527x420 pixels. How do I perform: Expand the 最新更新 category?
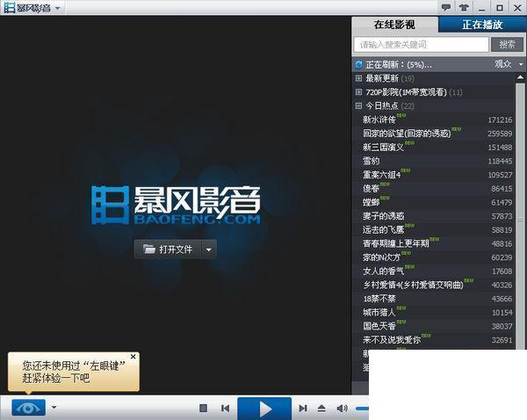point(358,78)
